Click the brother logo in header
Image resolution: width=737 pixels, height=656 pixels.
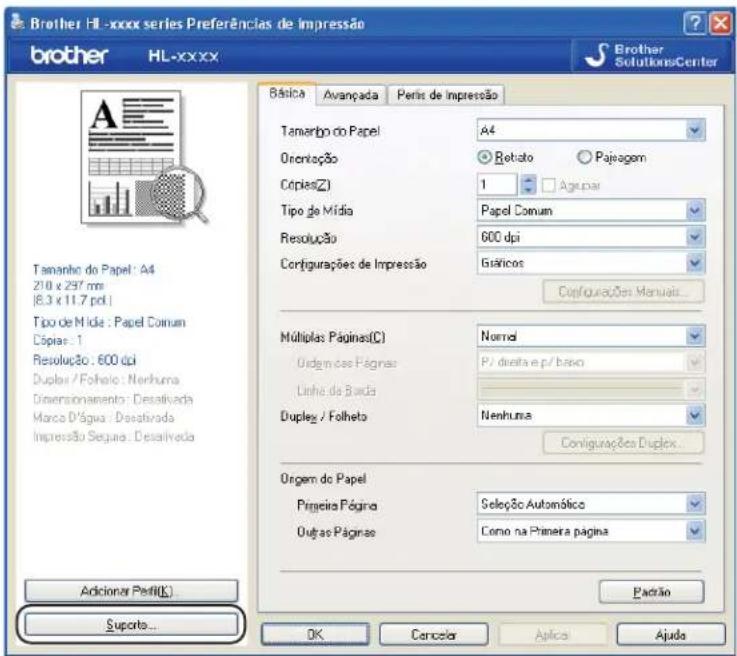point(70,55)
